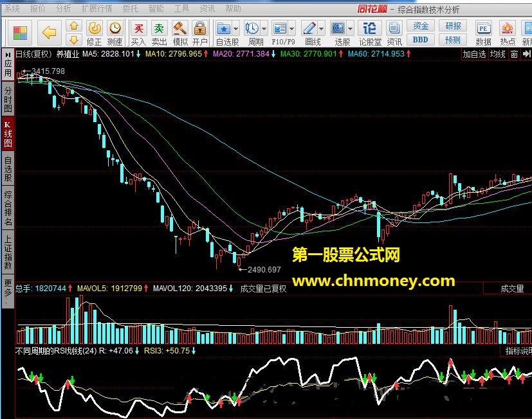Go back with the yellow left arrow

[50, 33]
